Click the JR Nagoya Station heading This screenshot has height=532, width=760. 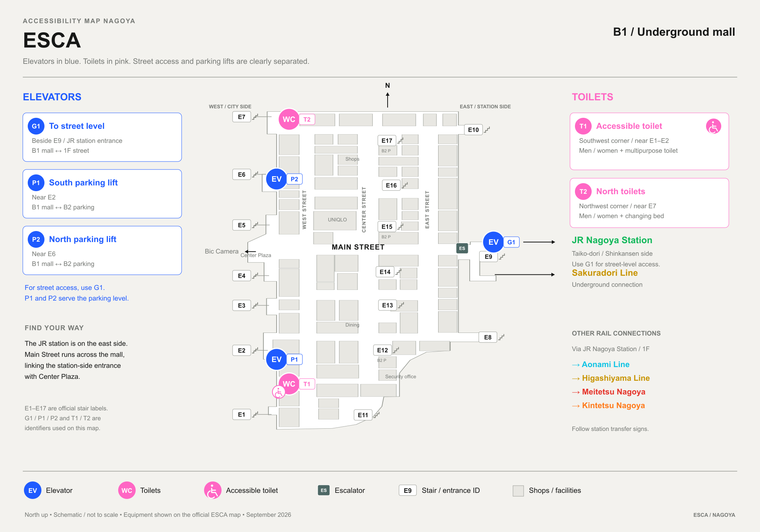pos(612,240)
